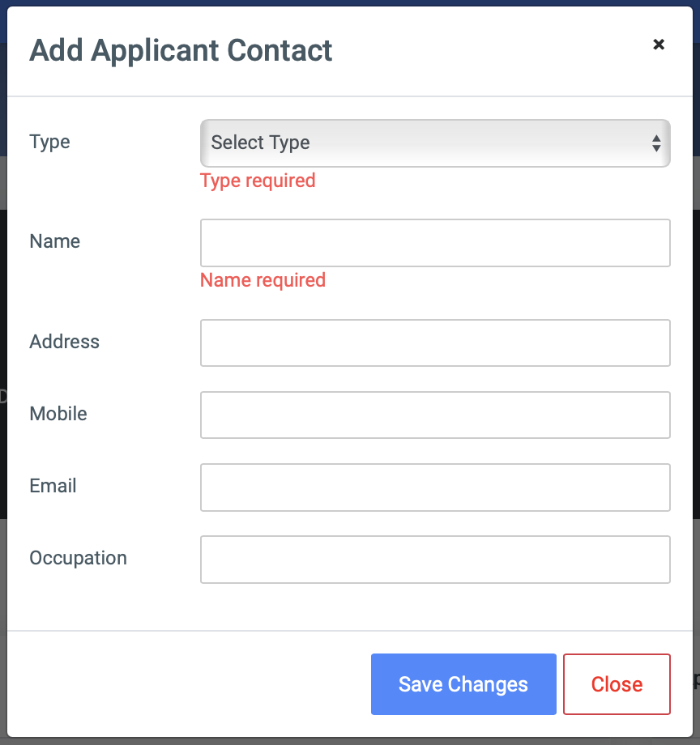Focus the Mobile number field
Viewport: 700px width, 745px height.
[435, 415]
